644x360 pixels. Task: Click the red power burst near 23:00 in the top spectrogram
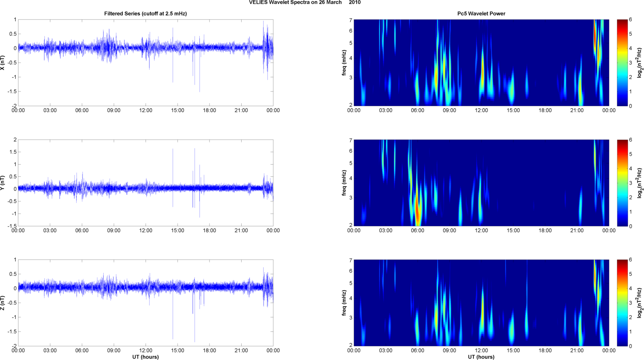tap(595, 38)
